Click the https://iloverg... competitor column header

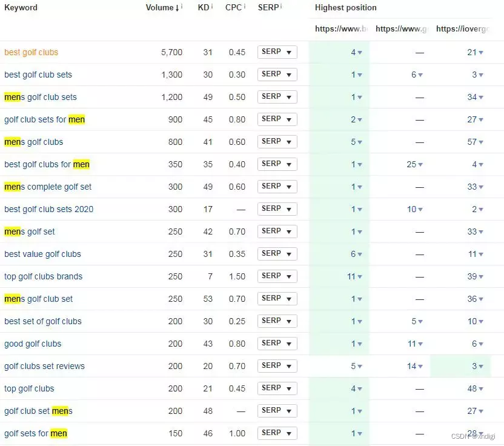(463, 28)
